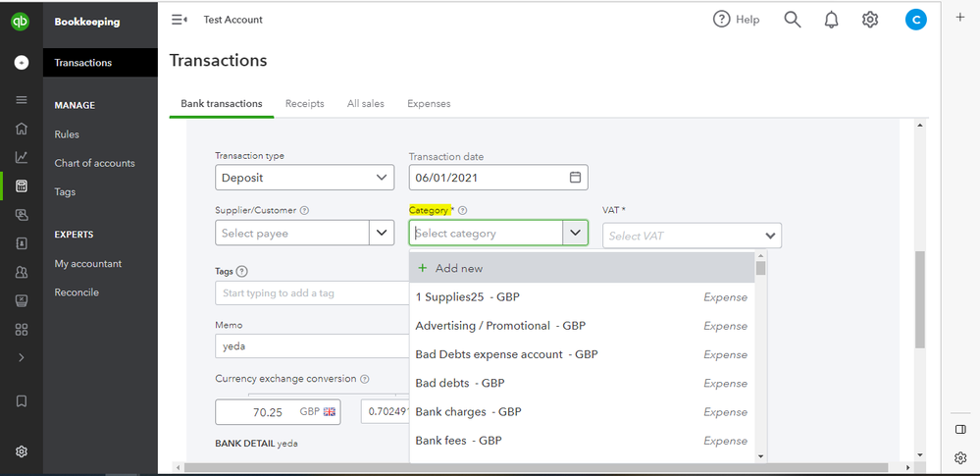Open notifications bell icon
Viewport: 980px width, 476px height.
pyautogui.click(x=831, y=20)
